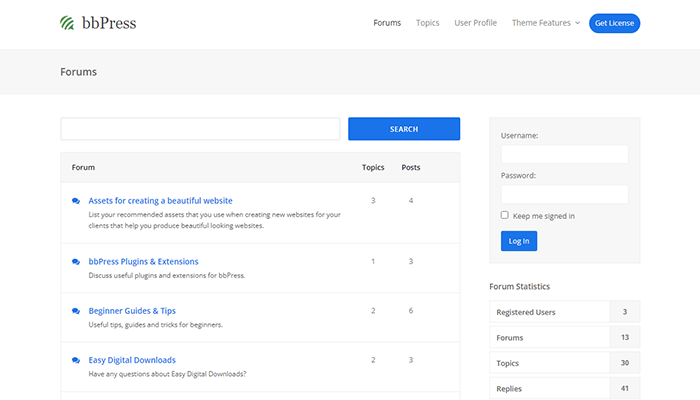Click chat icon beside Easy Digital Downloads

click(x=76, y=360)
